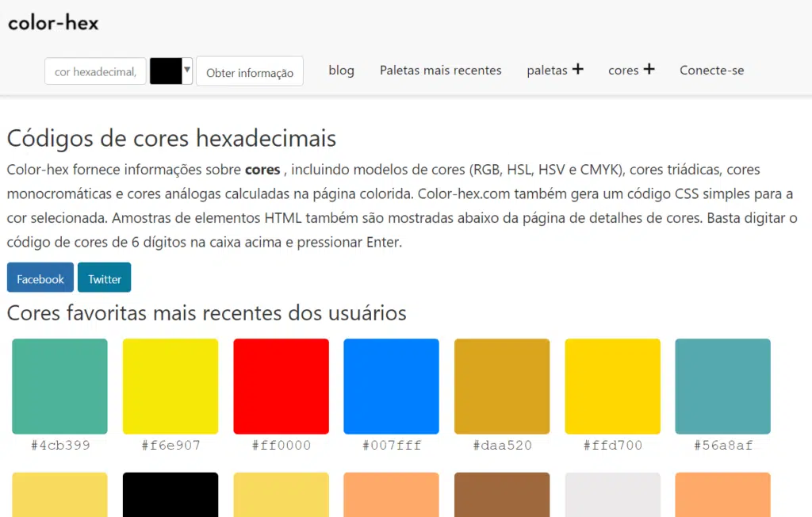The height and width of the screenshot is (517, 812).
Task: Open the blog menu item
Action: (341, 71)
